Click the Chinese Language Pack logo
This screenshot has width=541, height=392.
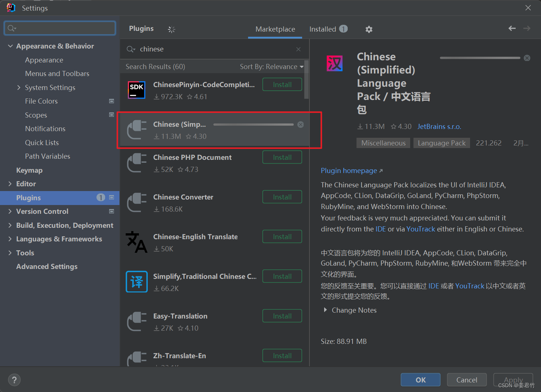335,64
